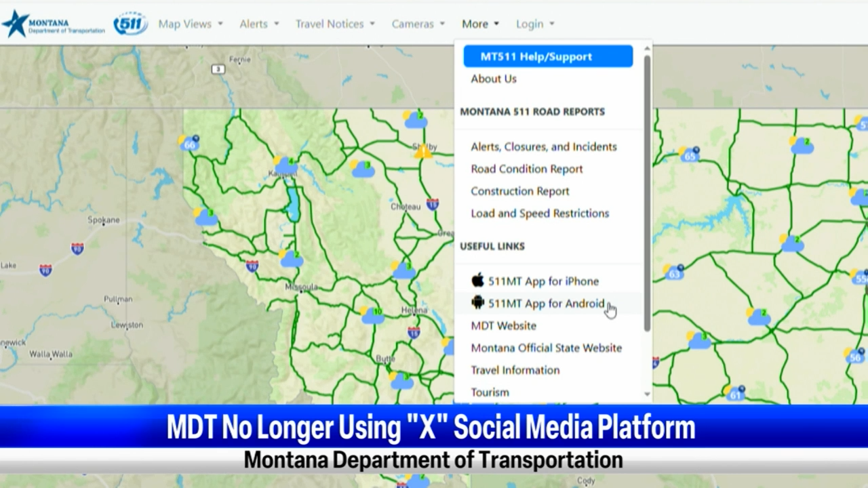Open Road Condition Report
The image size is (868, 488).
point(527,169)
